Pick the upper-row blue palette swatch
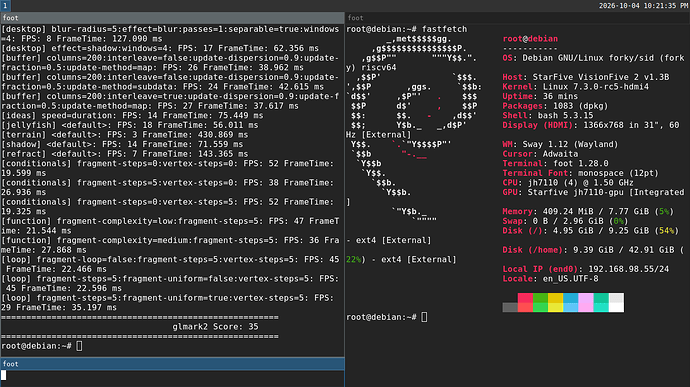 [570, 298]
